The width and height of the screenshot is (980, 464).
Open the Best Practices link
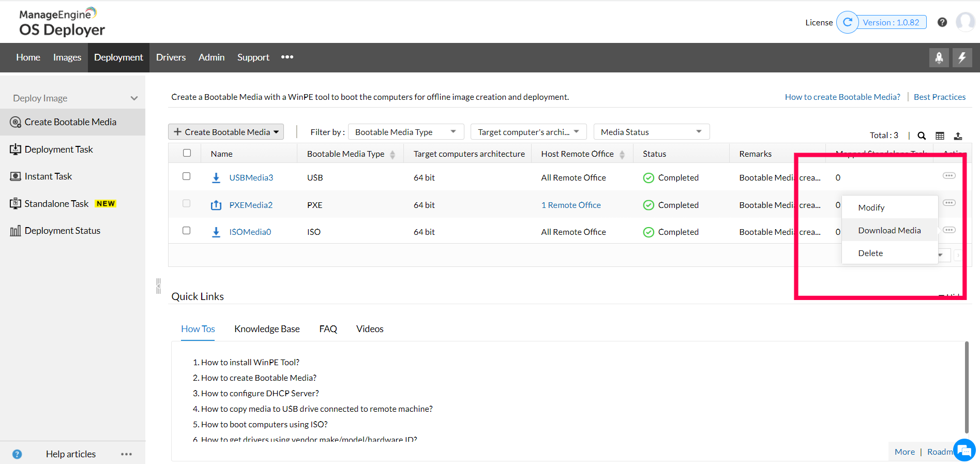(x=939, y=97)
